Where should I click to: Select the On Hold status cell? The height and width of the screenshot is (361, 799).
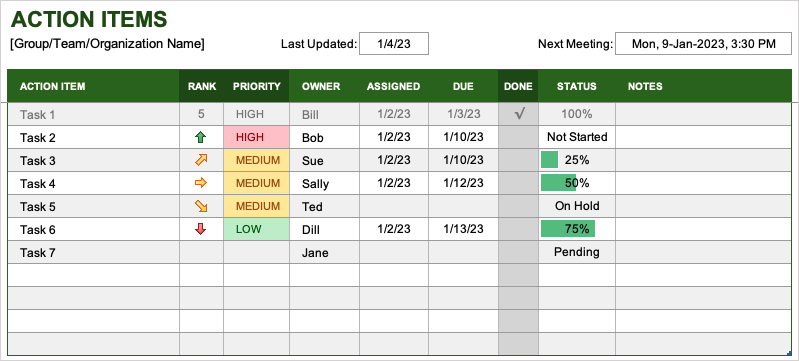click(x=577, y=206)
